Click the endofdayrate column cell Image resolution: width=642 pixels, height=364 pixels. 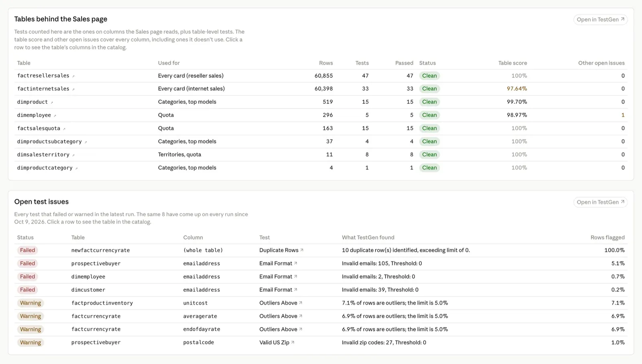coord(202,329)
